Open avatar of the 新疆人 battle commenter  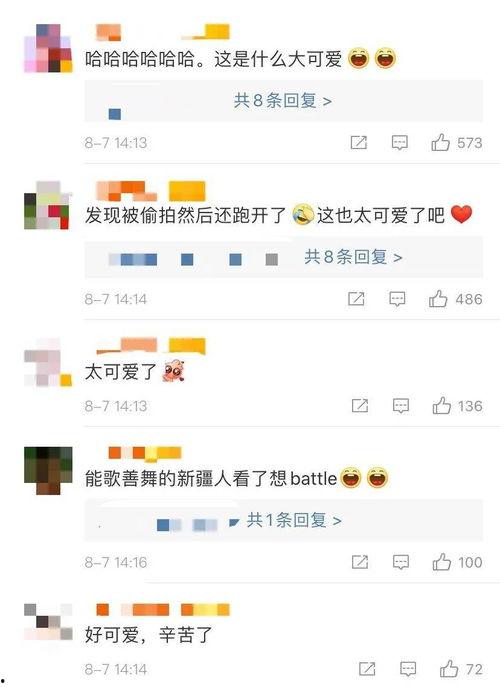click(48, 470)
